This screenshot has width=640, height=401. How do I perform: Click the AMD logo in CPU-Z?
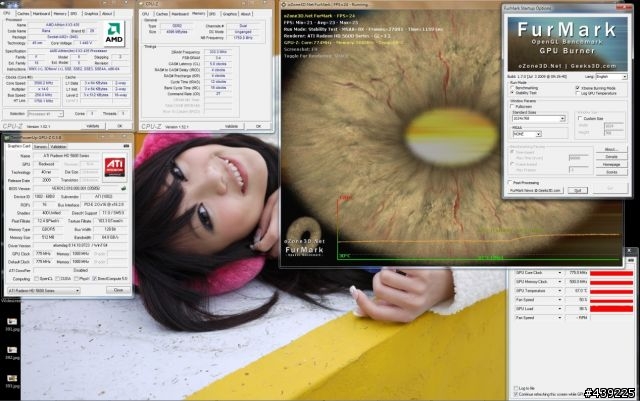[x=114, y=33]
